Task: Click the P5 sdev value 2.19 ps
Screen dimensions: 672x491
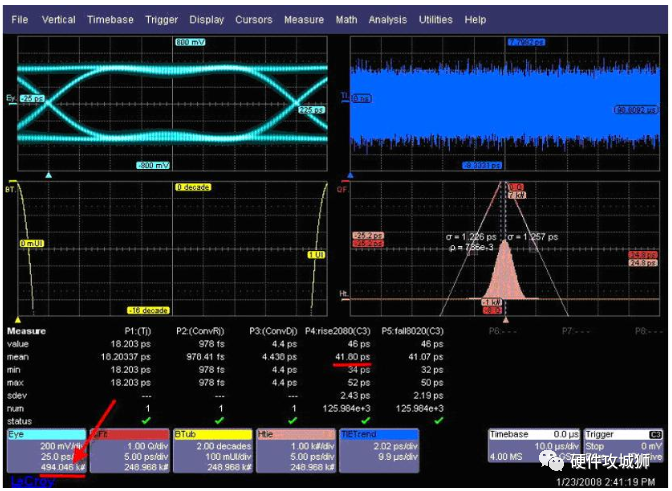Action: 429,395
